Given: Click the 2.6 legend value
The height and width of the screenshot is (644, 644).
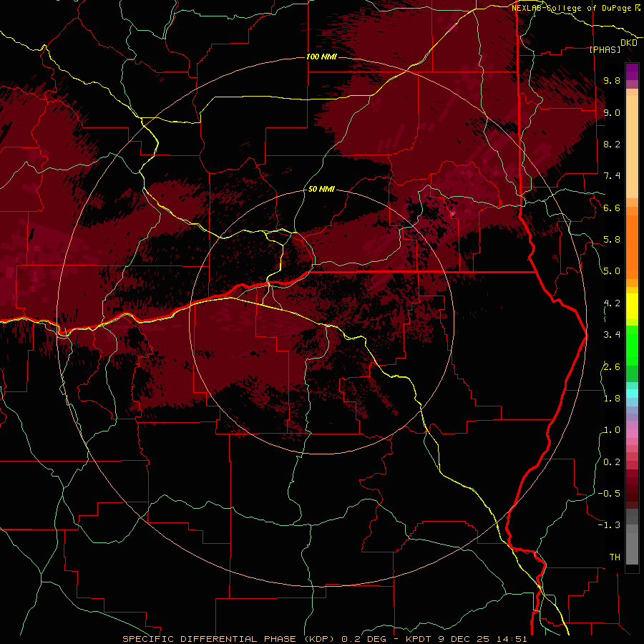Looking at the screenshot, I should pyautogui.click(x=612, y=367).
